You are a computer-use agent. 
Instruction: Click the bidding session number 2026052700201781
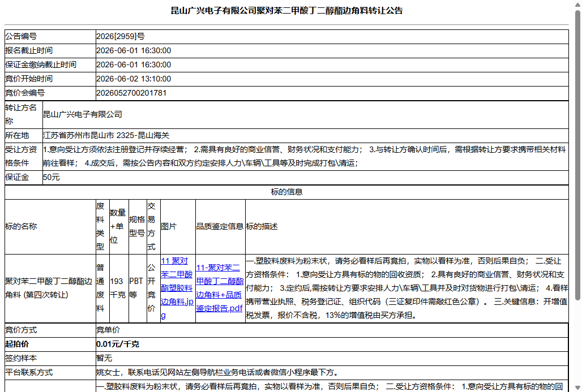pos(131,93)
